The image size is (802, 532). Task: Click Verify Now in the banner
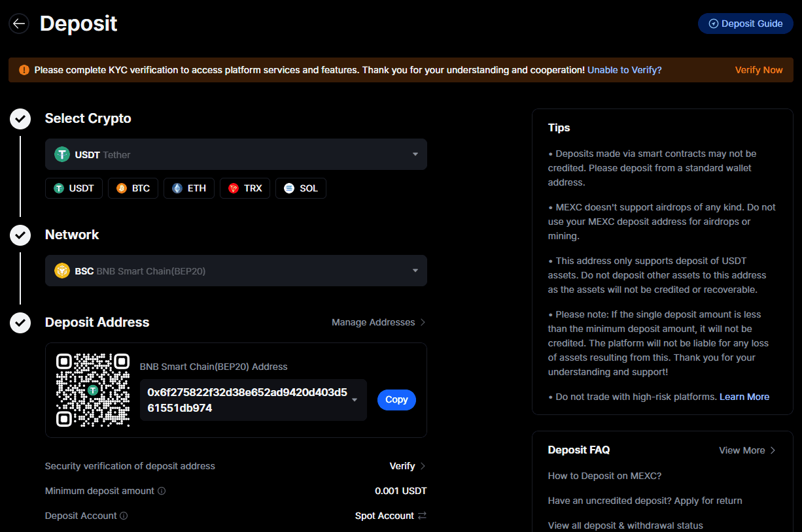759,70
